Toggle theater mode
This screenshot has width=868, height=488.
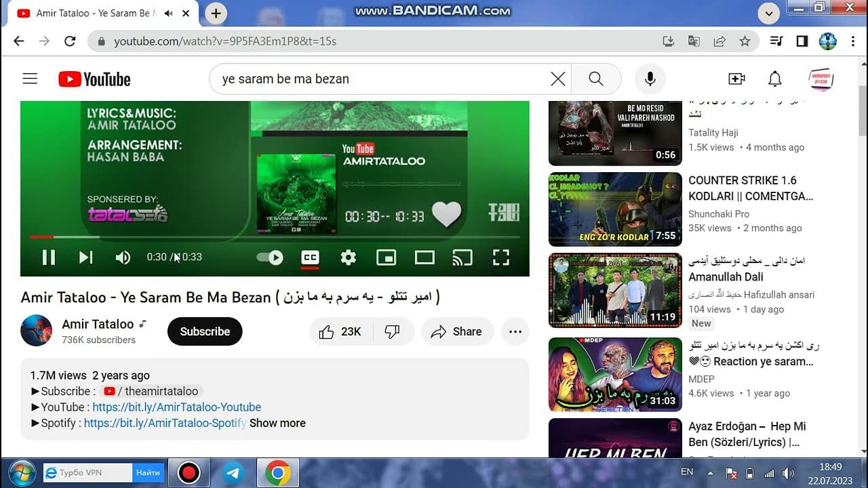(x=425, y=257)
